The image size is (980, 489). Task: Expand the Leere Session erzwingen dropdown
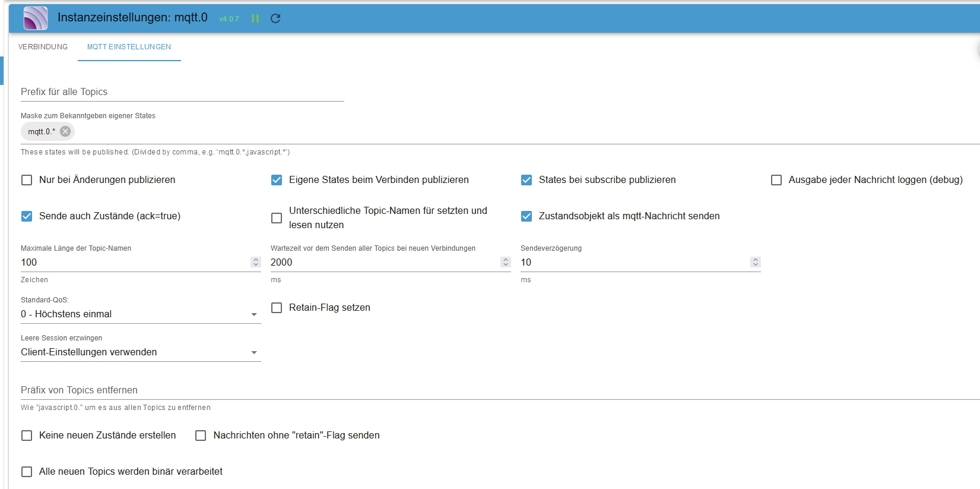(x=141, y=352)
